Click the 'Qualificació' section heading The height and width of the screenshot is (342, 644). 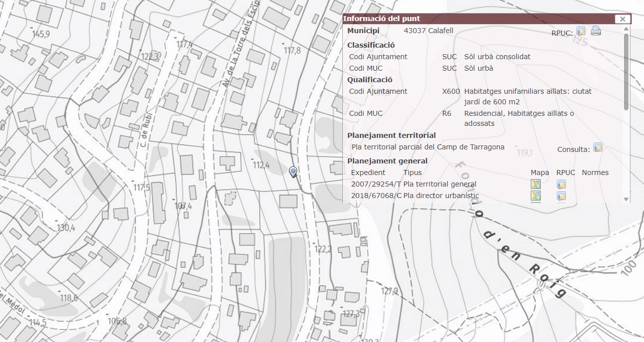[x=370, y=80]
